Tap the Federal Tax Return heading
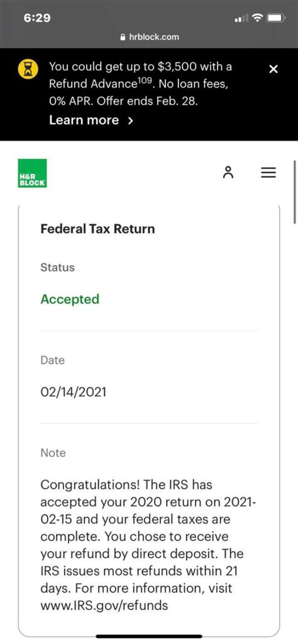 [x=98, y=229]
